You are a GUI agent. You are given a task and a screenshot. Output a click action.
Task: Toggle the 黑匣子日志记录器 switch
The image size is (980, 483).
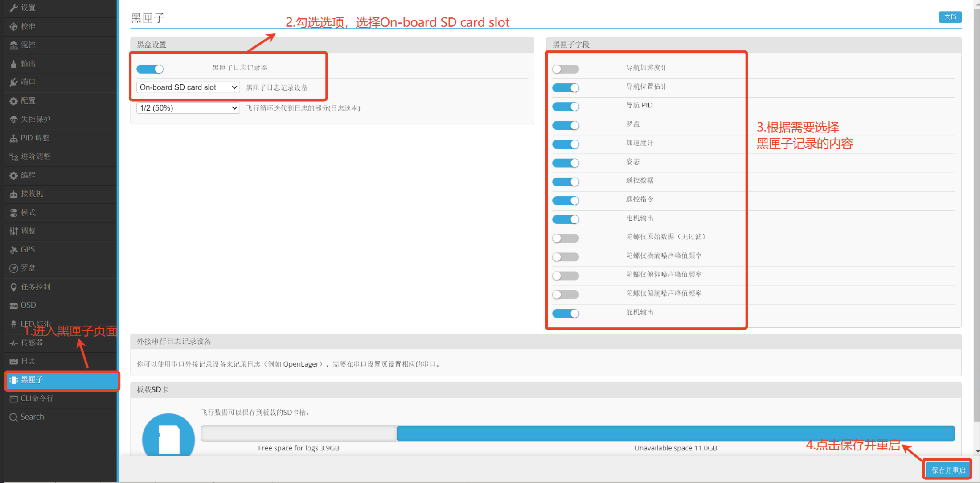tap(150, 69)
